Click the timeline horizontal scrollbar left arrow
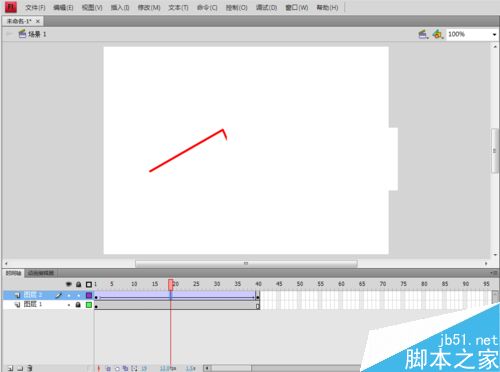The height and width of the screenshot is (372, 500). [207, 368]
